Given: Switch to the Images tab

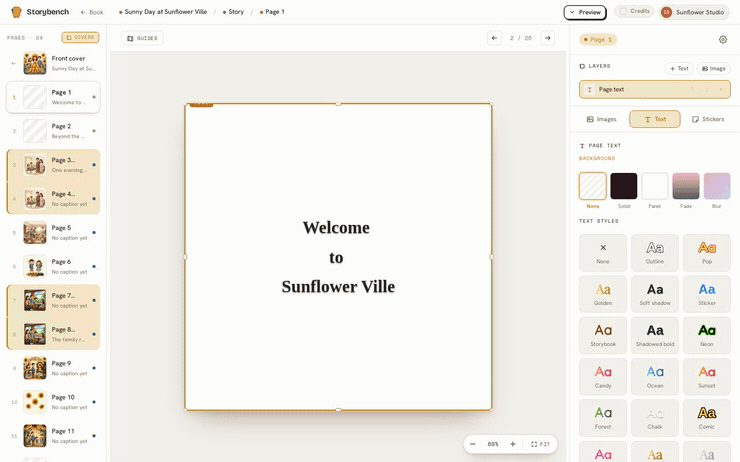Looking at the screenshot, I should click(x=601, y=119).
